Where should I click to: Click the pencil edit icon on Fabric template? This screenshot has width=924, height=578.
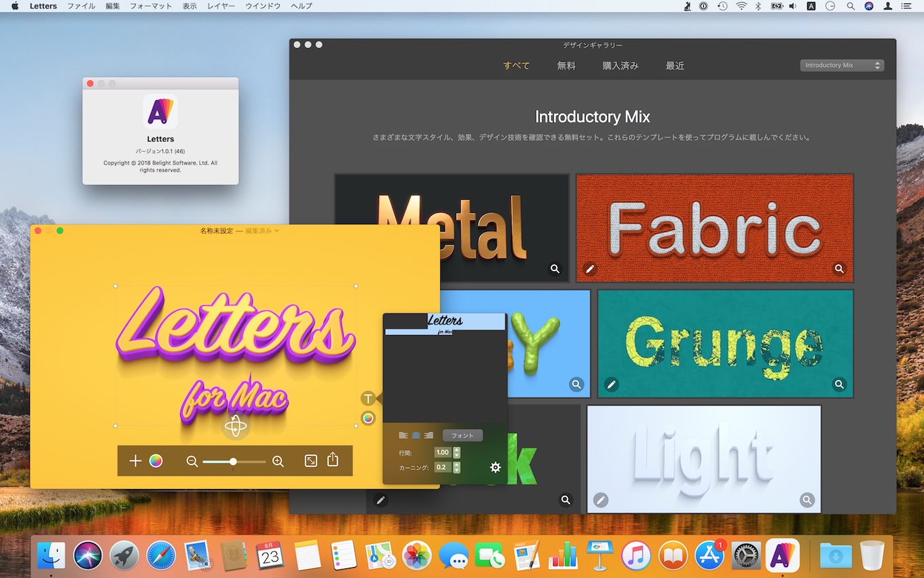590,269
